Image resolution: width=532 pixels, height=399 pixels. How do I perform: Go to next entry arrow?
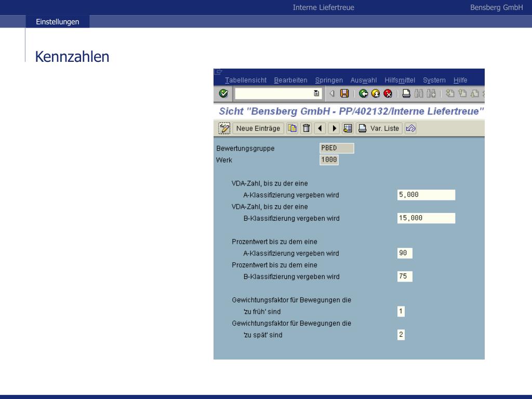[334, 128]
